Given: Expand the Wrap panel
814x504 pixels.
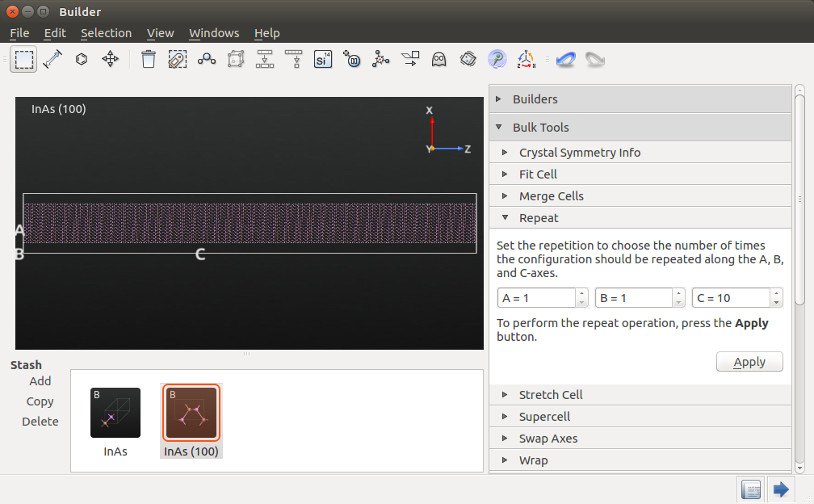Looking at the screenshot, I should point(640,460).
